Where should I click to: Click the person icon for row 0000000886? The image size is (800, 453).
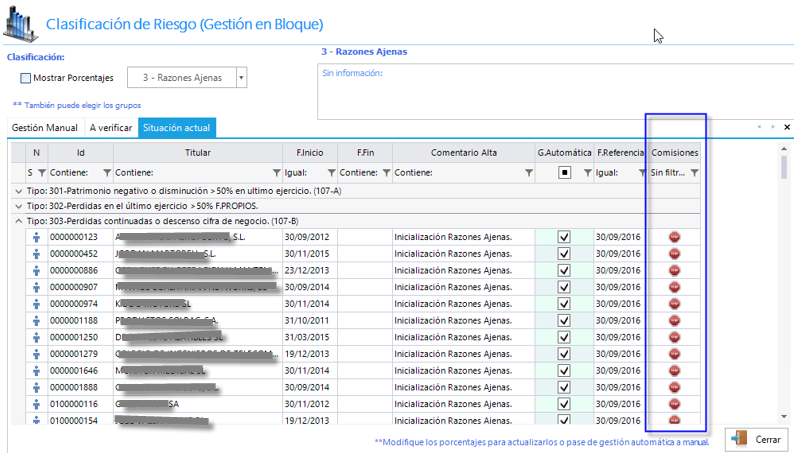(36, 270)
